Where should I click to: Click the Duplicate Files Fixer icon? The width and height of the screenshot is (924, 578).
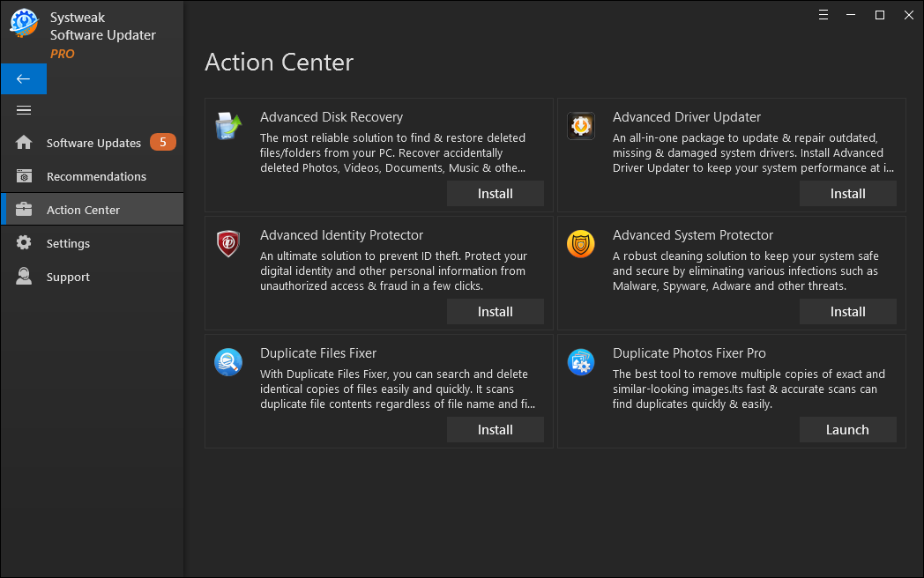pyautogui.click(x=228, y=362)
